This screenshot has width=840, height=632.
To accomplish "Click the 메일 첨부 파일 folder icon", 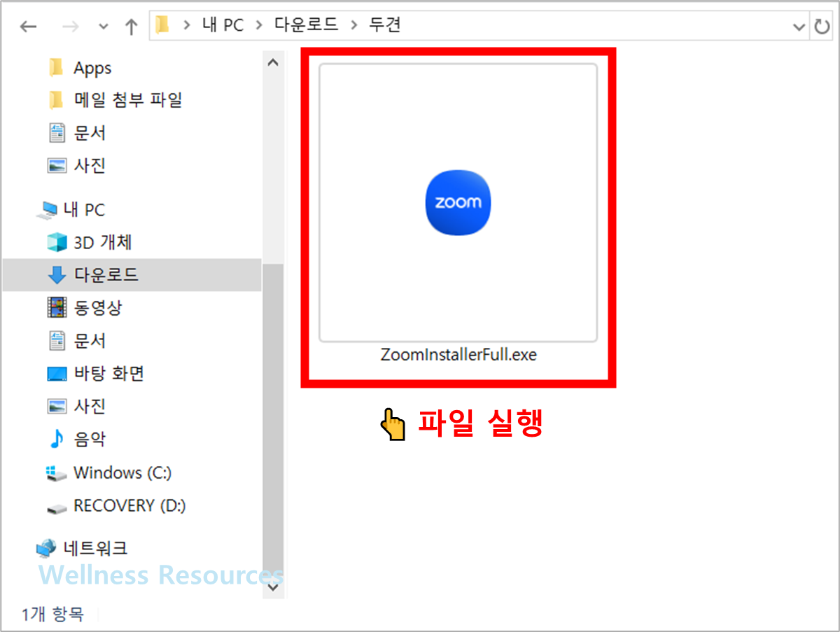I will (x=57, y=100).
